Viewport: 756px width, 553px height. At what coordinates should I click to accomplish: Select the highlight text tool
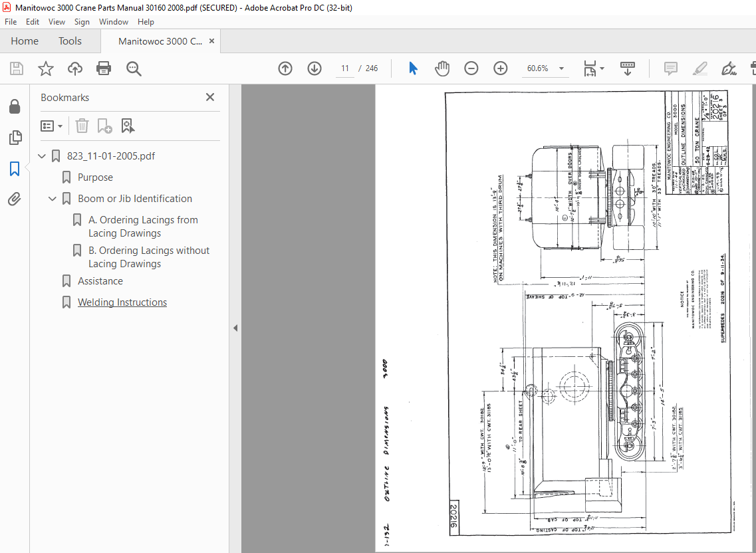click(699, 68)
